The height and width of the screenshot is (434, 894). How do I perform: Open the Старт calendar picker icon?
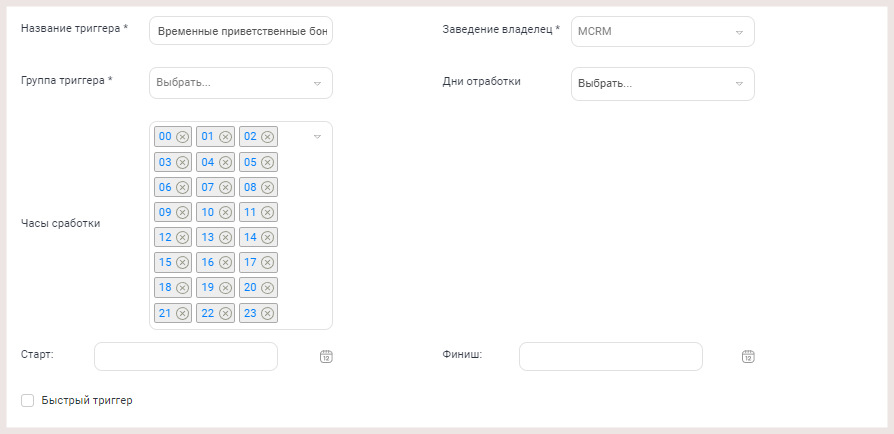pos(326,356)
